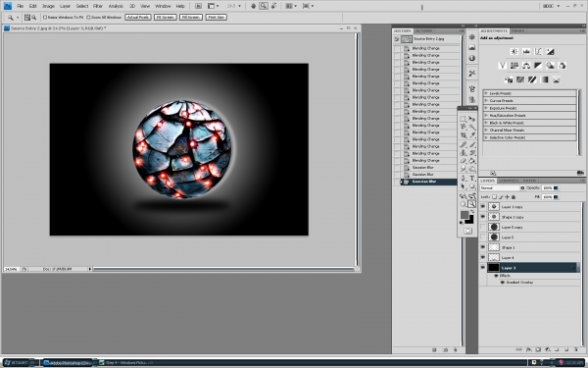
Task: Expand Hue/Saturation Presets
Action: click(486, 115)
